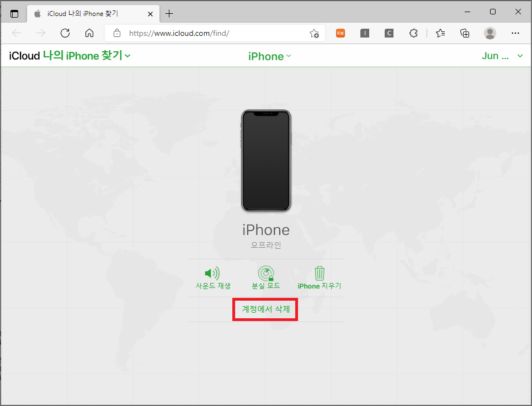
Task: Click the 'C' extension icon in toolbar
Action: (389, 33)
